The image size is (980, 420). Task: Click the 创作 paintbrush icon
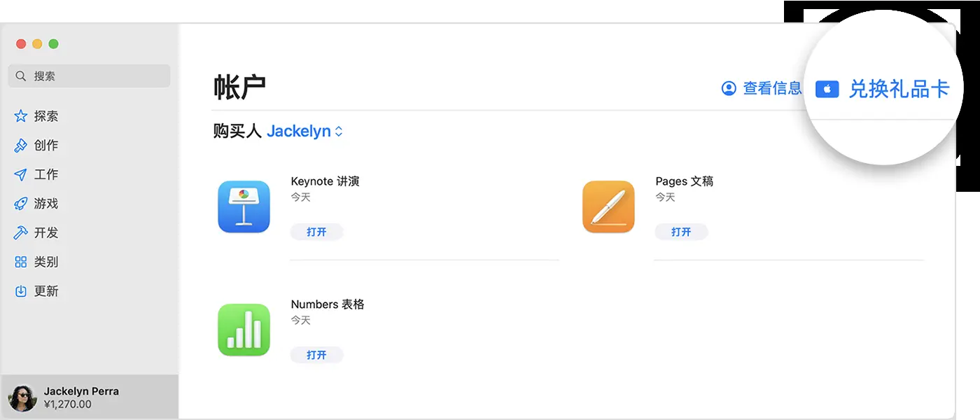click(x=21, y=146)
